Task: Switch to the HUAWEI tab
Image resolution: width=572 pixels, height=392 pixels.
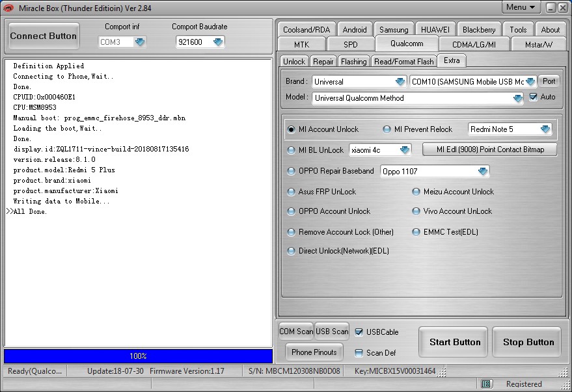Action: (435, 29)
